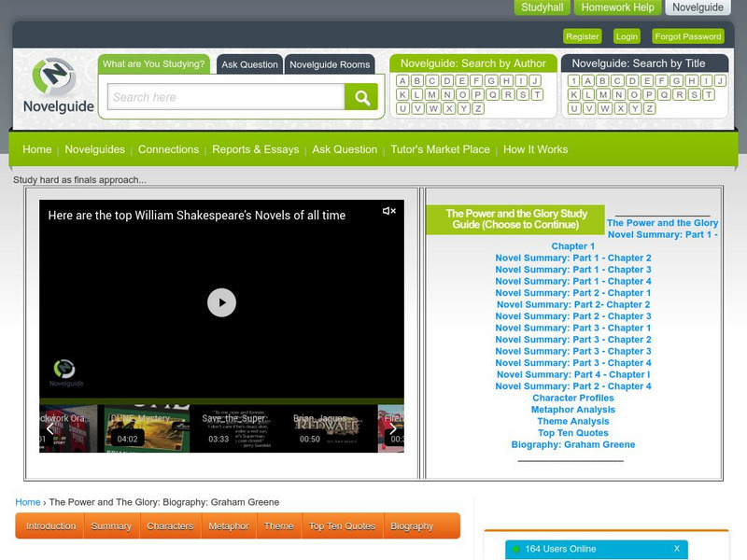Click the green search magnifier button

click(361, 97)
